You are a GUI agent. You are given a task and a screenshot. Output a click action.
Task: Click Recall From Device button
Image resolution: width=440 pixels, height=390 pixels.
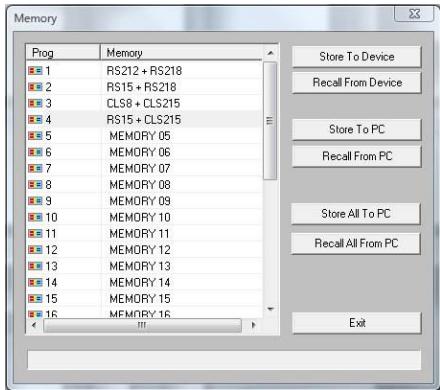pos(357,83)
